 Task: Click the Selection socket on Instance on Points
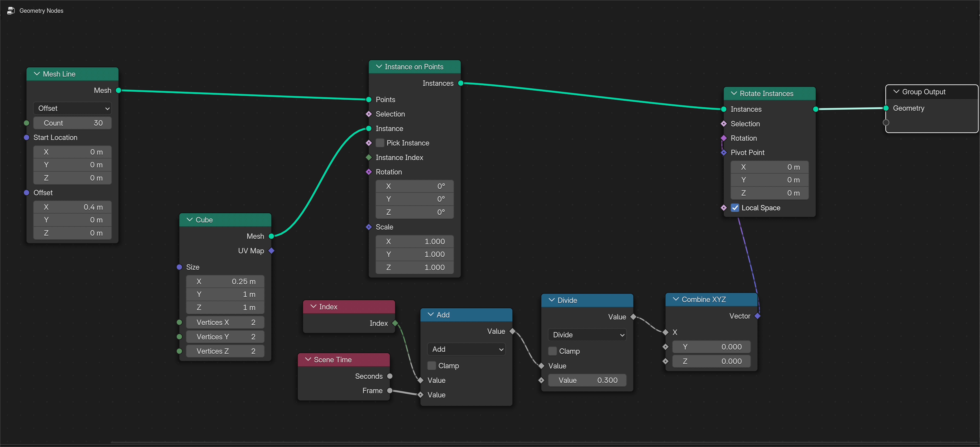tap(369, 114)
